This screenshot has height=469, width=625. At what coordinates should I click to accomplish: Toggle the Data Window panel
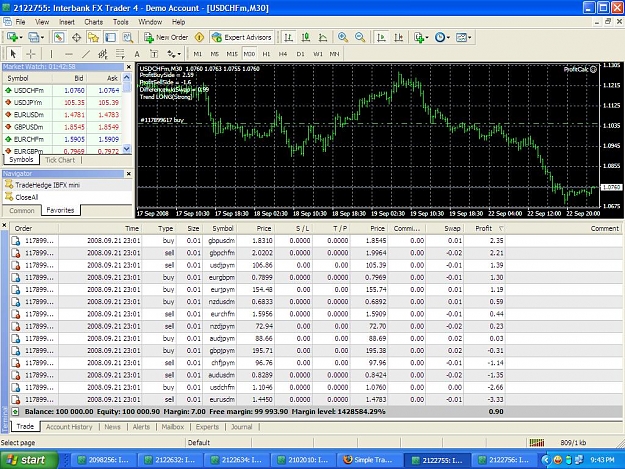point(76,37)
